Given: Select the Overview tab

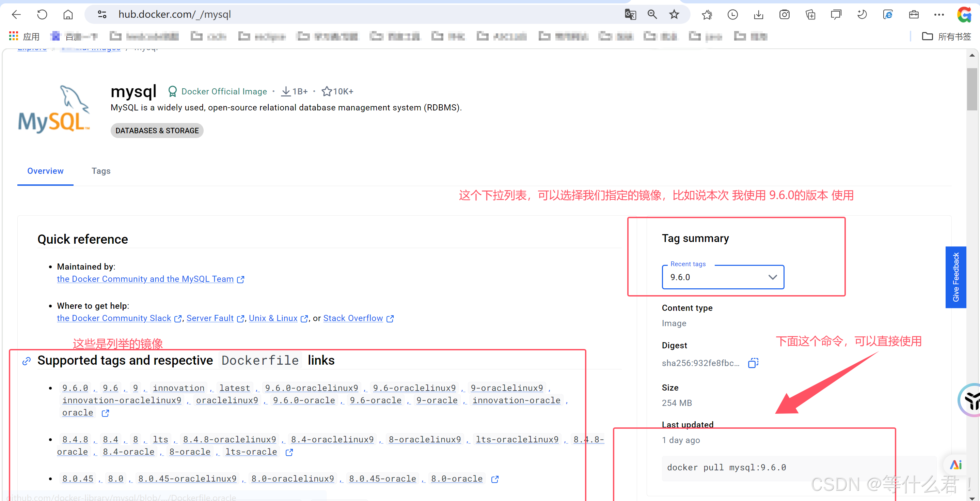Looking at the screenshot, I should tap(45, 171).
